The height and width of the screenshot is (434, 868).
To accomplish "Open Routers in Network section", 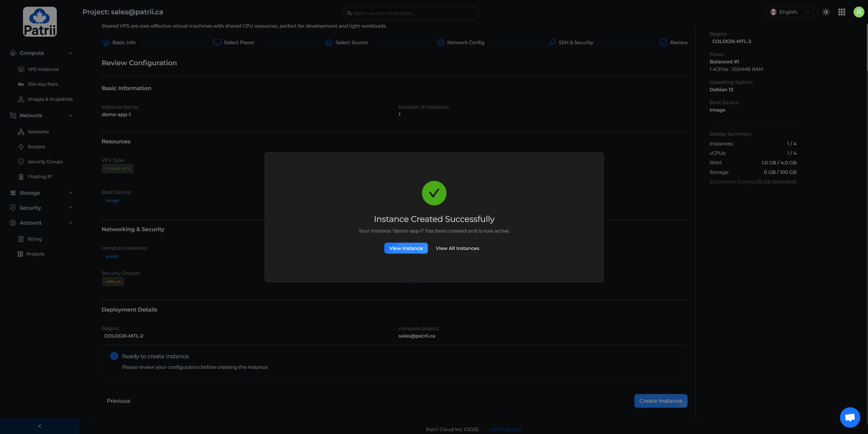I will pos(36,147).
